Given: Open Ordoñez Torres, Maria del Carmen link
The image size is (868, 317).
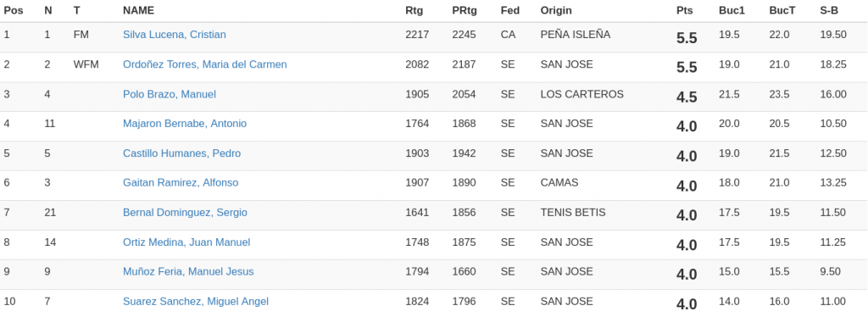Looking at the screenshot, I should 205,64.
